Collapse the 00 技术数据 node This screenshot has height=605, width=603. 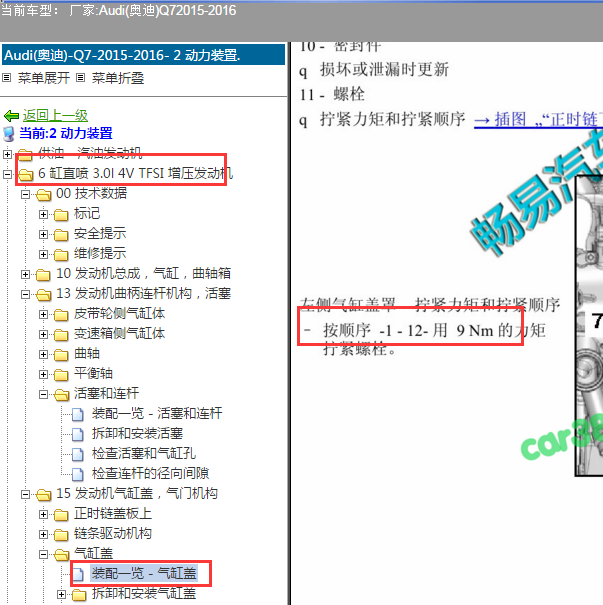[25, 194]
